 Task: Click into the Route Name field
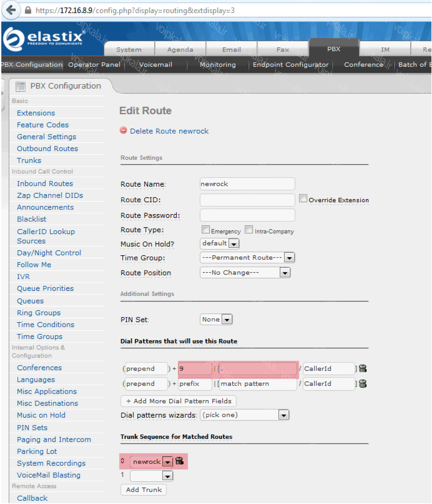(x=247, y=184)
